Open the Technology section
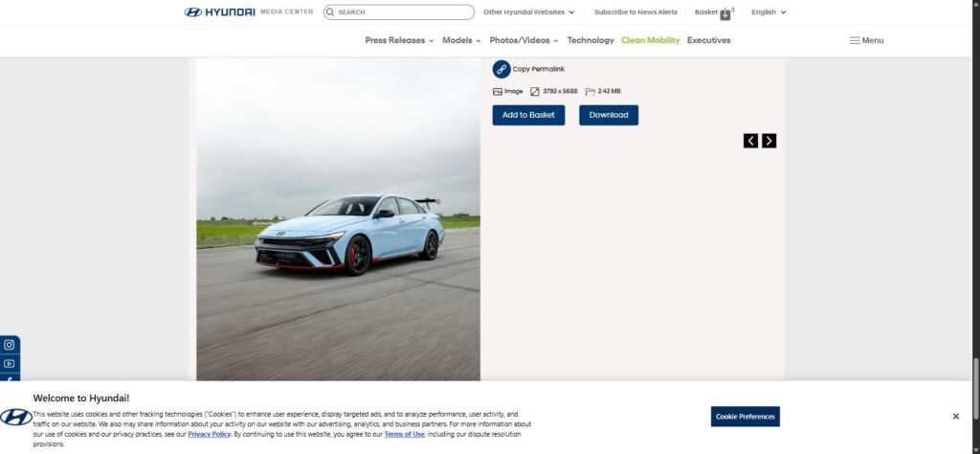 click(x=590, y=40)
